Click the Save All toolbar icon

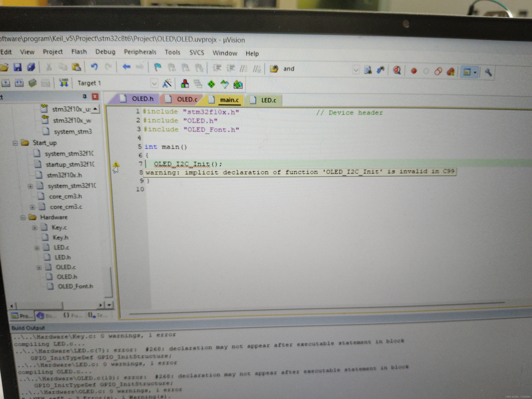[31, 67]
